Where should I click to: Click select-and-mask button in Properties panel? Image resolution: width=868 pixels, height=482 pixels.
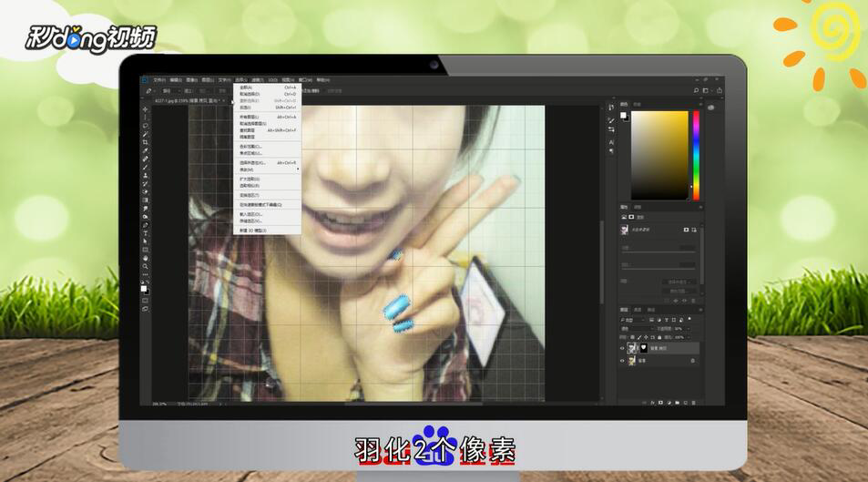(679, 282)
